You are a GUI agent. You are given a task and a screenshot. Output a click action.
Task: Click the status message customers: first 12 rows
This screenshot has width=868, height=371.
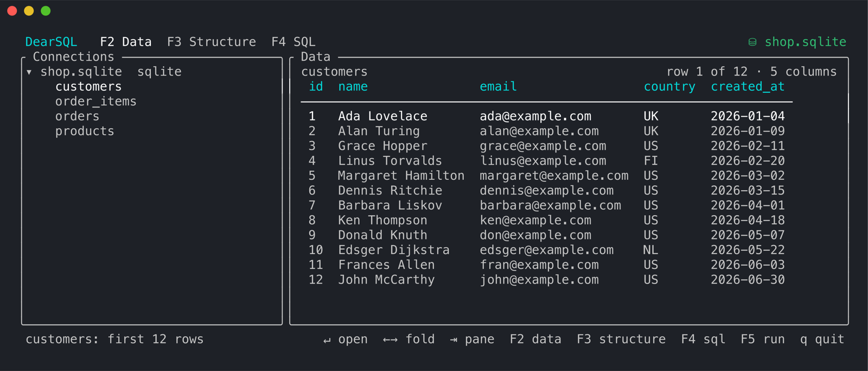tap(114, 339)
